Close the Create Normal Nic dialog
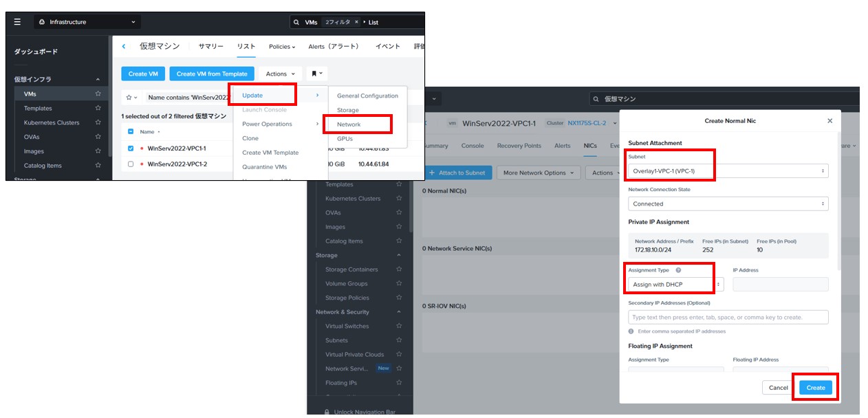 829,121
